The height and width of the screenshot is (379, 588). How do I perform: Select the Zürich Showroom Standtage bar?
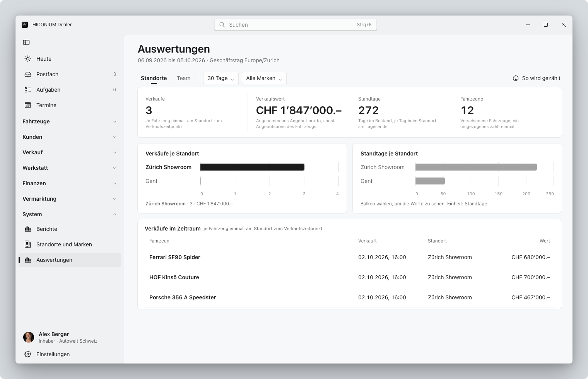(x=476, y=167)
